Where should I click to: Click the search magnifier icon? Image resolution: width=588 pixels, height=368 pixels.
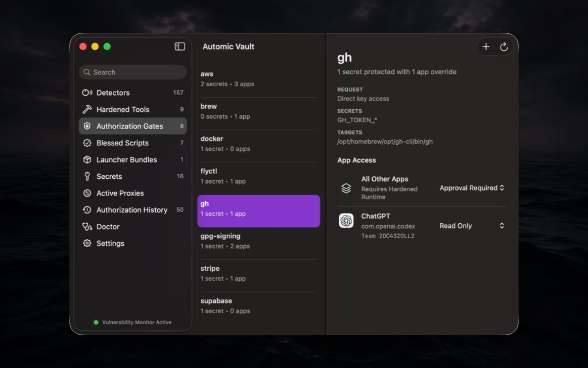(87, 72)
